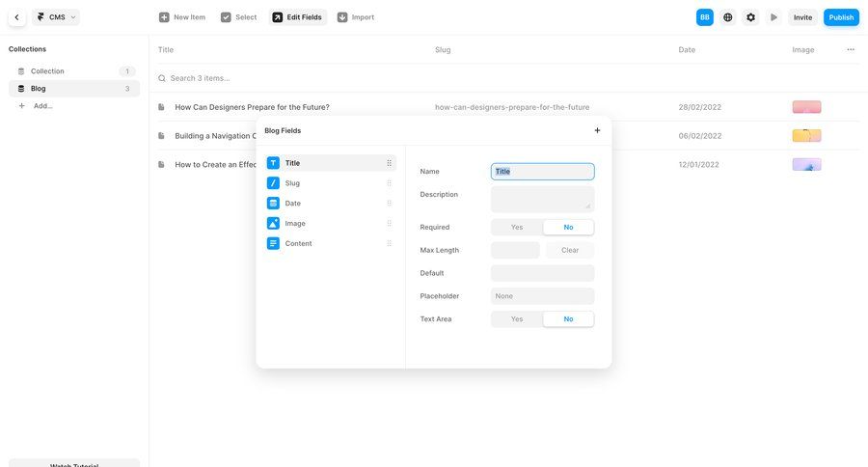Click the Max Length input

pos(515,250)
